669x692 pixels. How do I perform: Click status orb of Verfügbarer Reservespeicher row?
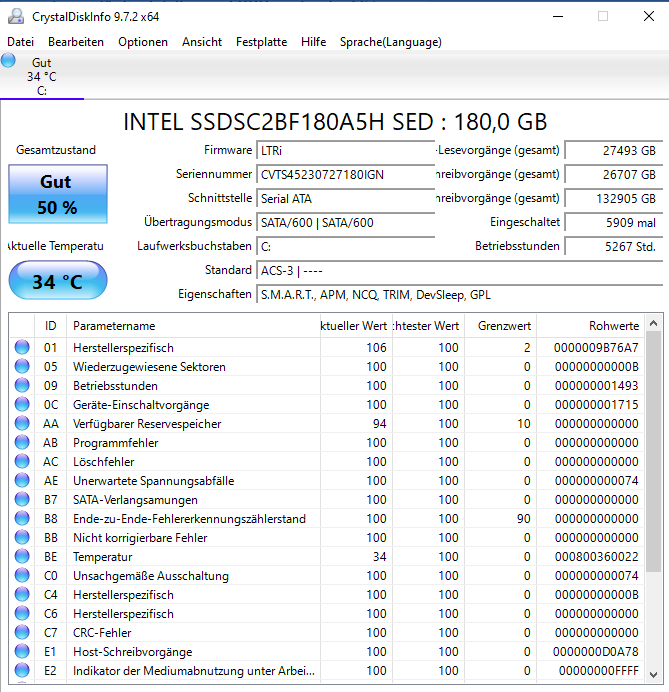pos(22,423)
